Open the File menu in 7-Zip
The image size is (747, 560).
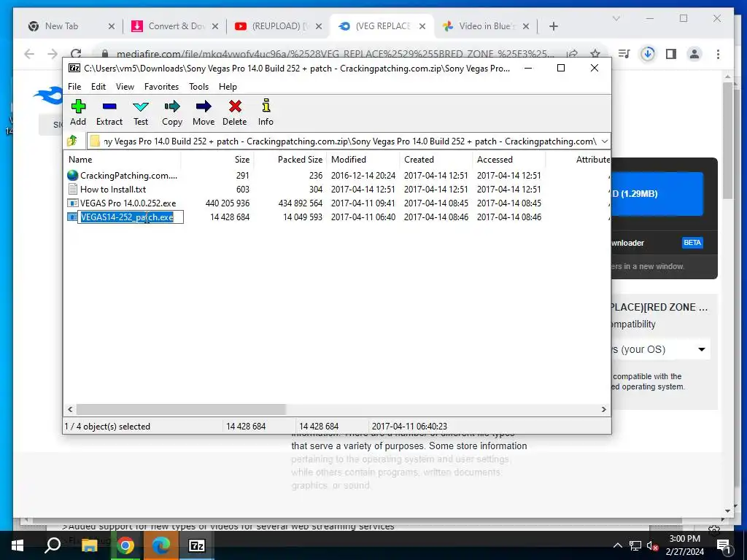[74, 87]
